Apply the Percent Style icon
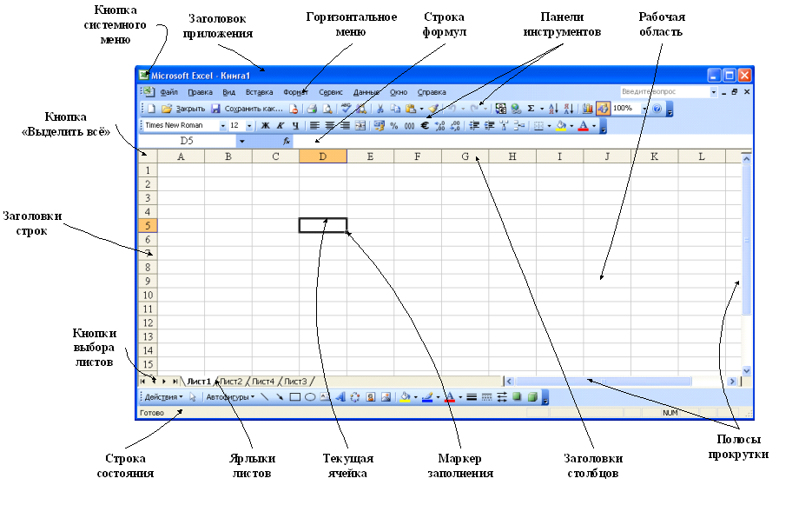 tap(393, 125)
